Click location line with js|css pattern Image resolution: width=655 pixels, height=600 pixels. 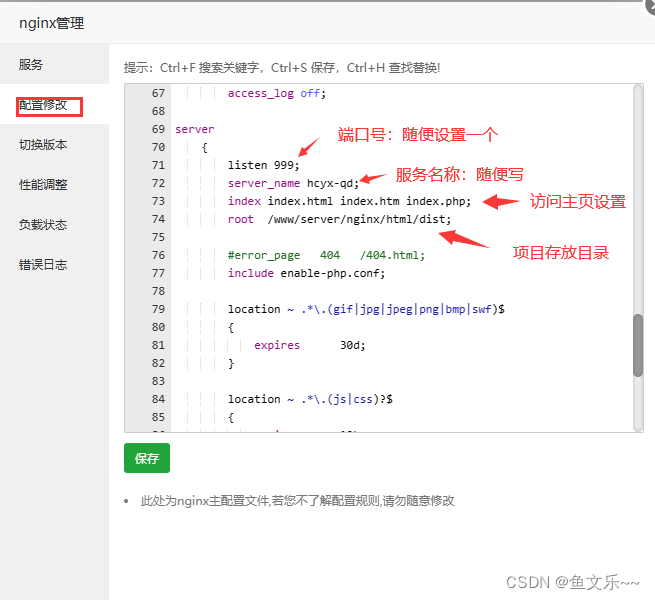tap(310, 399)
